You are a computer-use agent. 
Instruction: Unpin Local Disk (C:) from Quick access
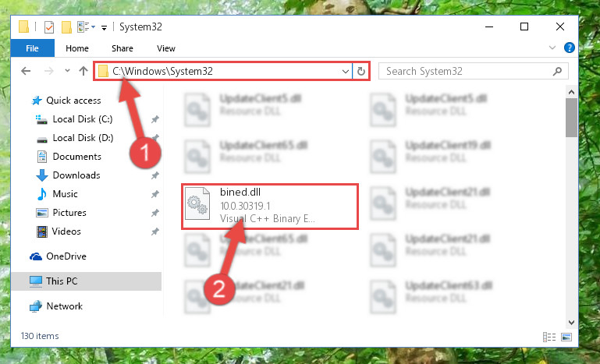tap(155, 119)
